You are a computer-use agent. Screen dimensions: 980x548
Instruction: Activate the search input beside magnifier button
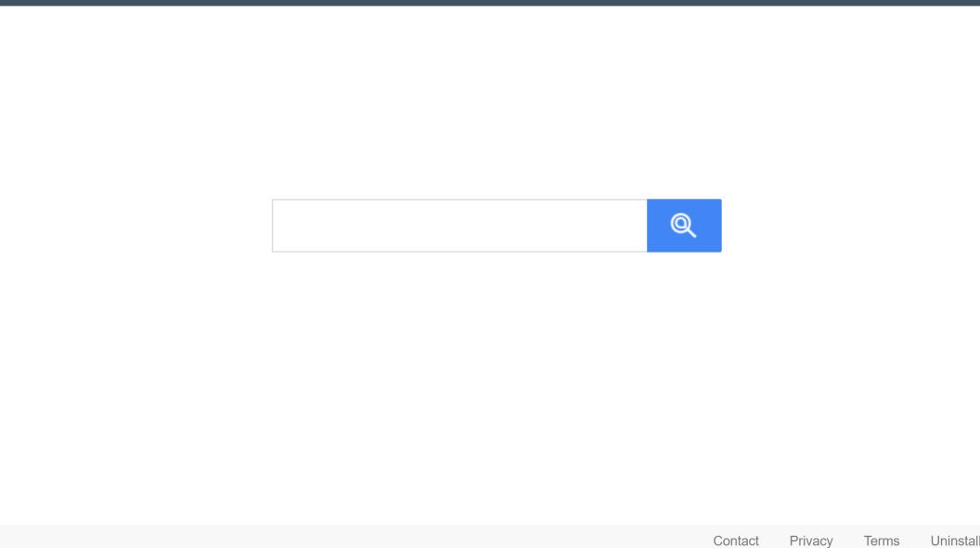pyautogui.click(x=459, y=226)
